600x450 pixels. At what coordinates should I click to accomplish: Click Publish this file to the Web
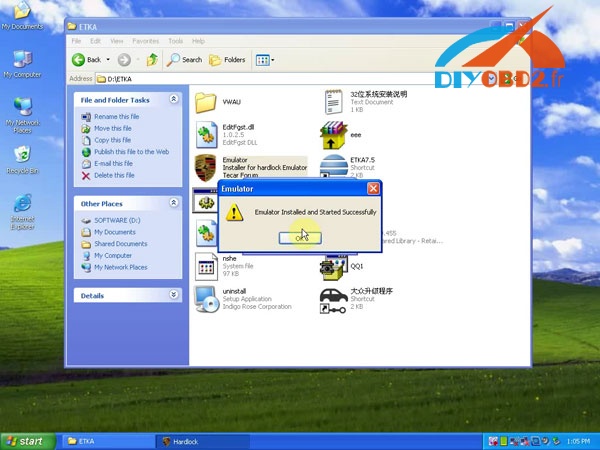pyautogui.click(x=132, y=152)
